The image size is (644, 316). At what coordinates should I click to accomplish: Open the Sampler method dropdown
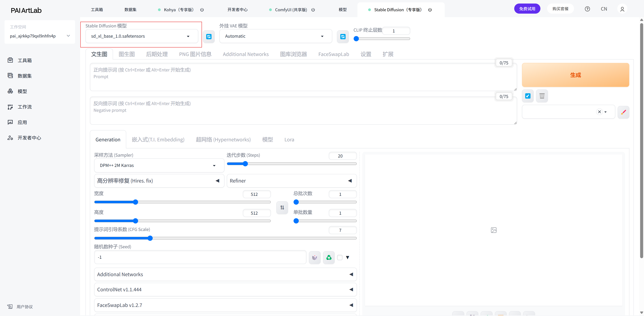tap(159, 166)
